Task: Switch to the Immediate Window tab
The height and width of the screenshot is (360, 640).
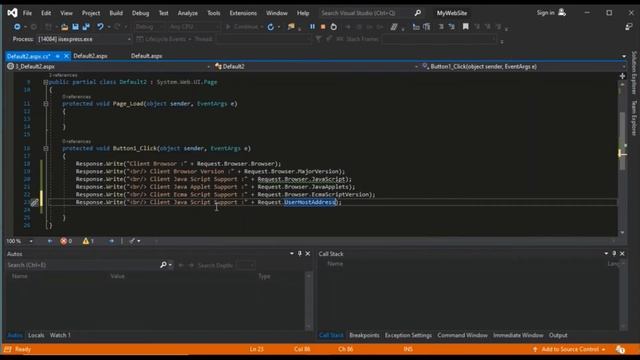Action: tap(518, 335)
